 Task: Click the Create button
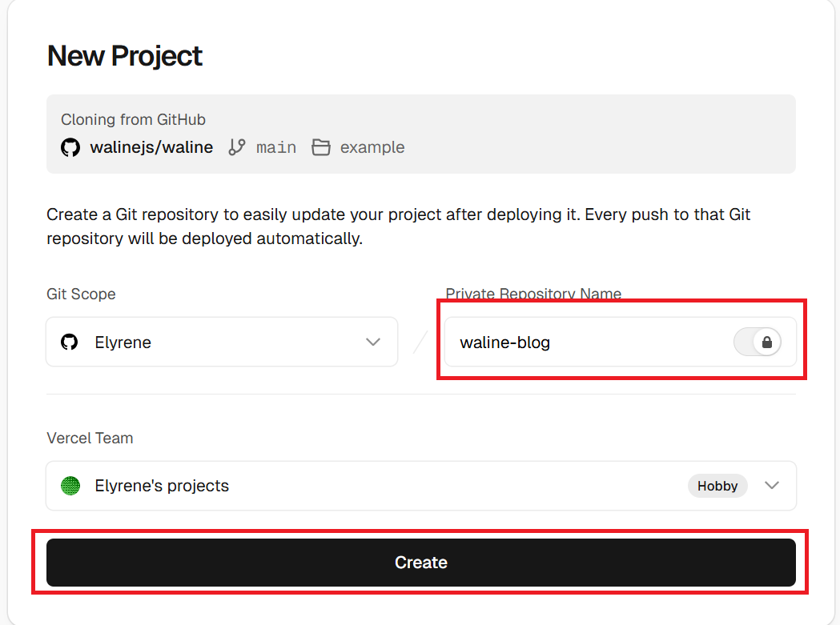tap(421, 563)
